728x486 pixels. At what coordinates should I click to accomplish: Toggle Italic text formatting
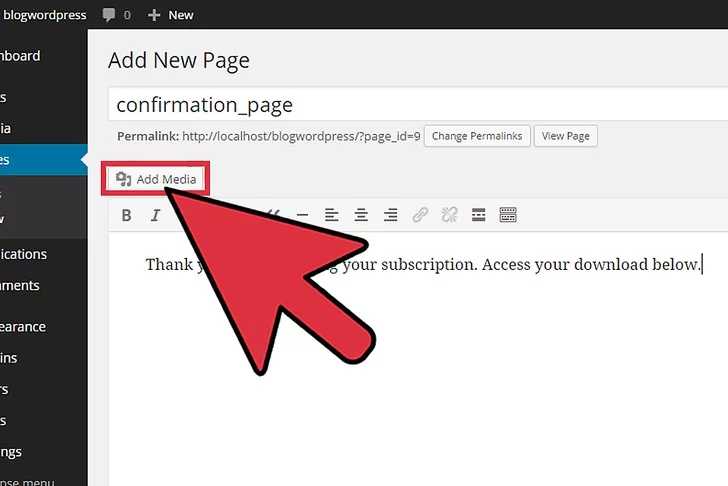click(x=155, y=215)
